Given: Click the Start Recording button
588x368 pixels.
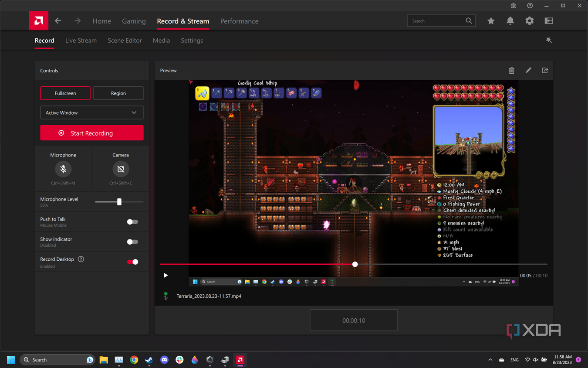Looking at the screenshot, I should (92, 133).
